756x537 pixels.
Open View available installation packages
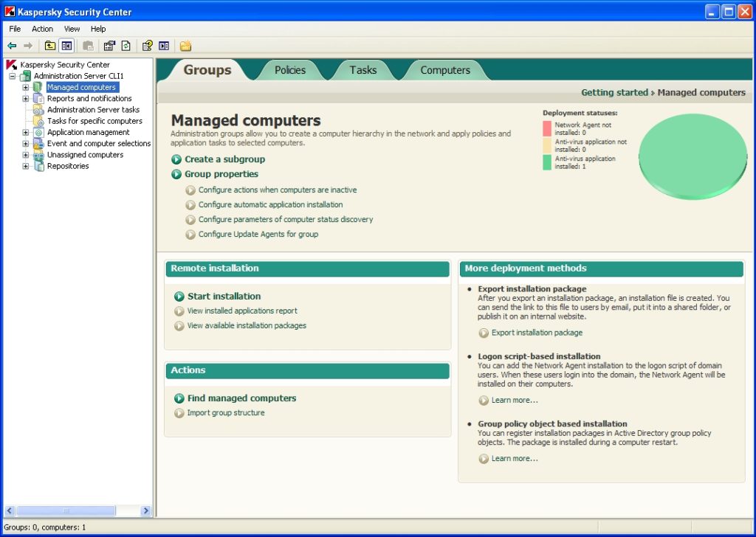[247, 325]
